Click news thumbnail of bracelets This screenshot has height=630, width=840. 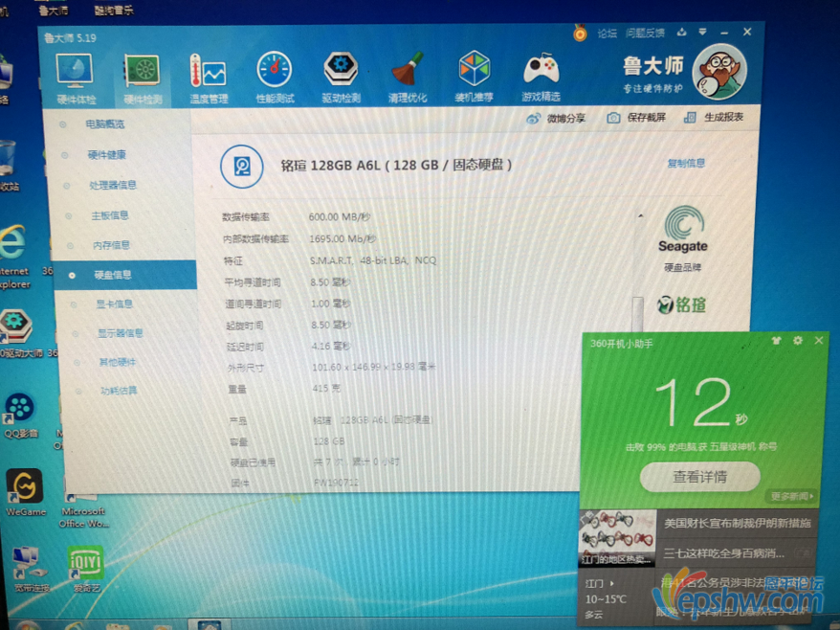coord(617,537)
